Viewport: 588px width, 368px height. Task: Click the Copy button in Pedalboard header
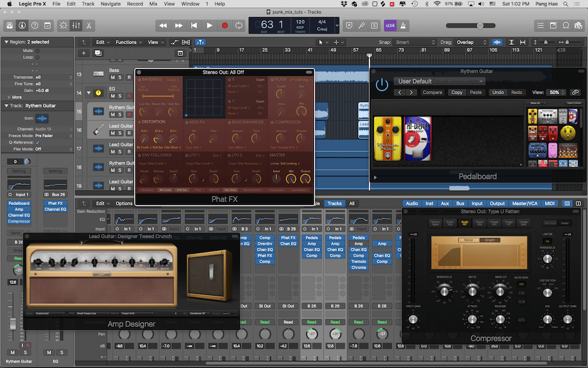457,92
